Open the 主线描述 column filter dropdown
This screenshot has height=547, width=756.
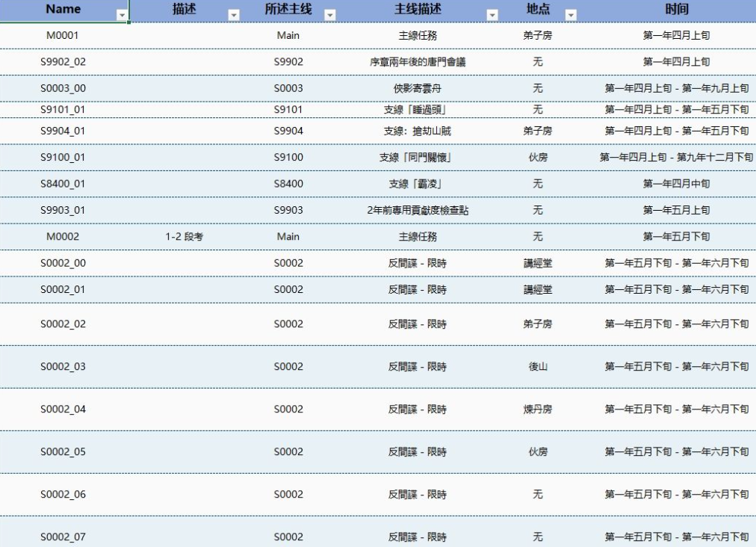(492, 14)
